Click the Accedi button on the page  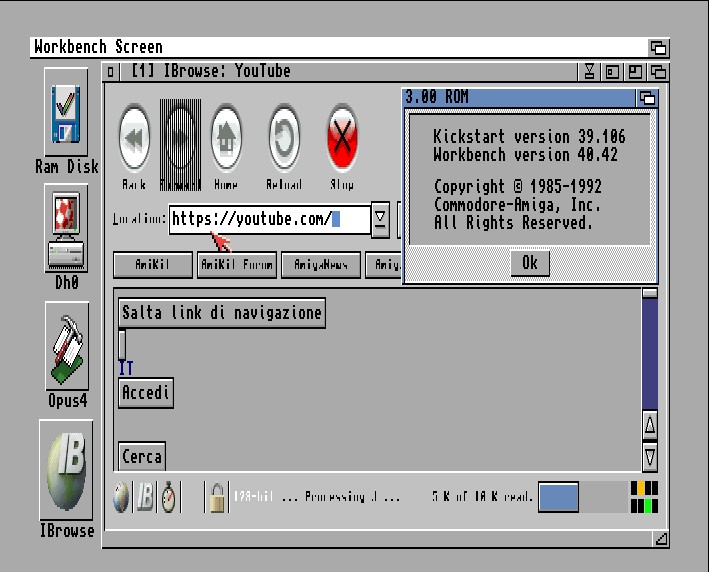(x=146, y=393)
